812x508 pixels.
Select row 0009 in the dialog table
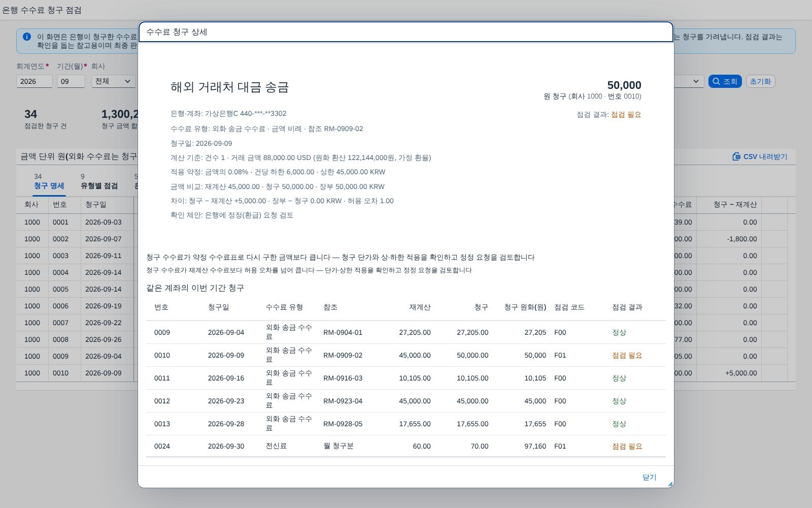click(406, 332)
